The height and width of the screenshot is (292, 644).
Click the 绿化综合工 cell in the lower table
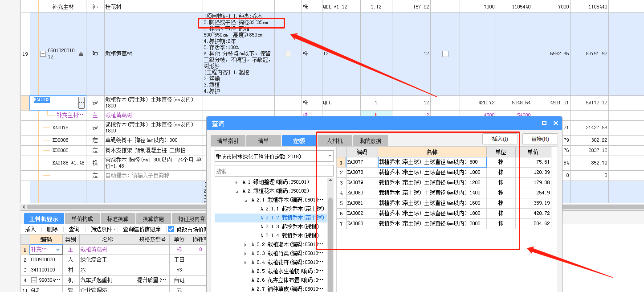(x=108, y=259)
